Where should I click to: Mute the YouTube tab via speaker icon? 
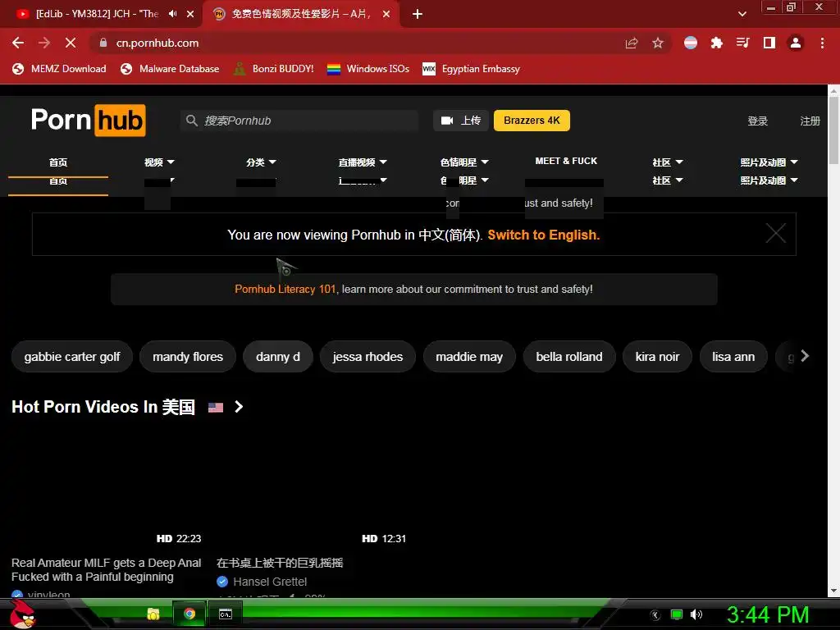point(172,14)
